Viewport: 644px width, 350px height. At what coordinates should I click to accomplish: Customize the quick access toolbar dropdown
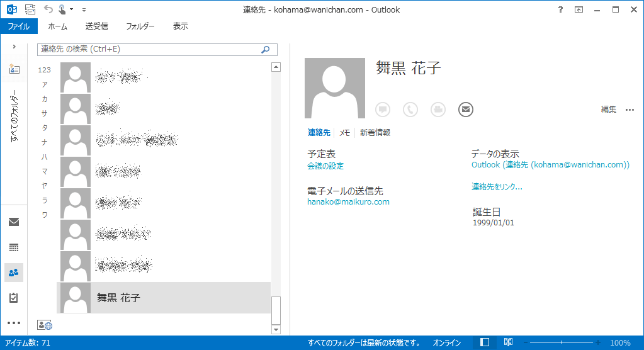point(84,10)
